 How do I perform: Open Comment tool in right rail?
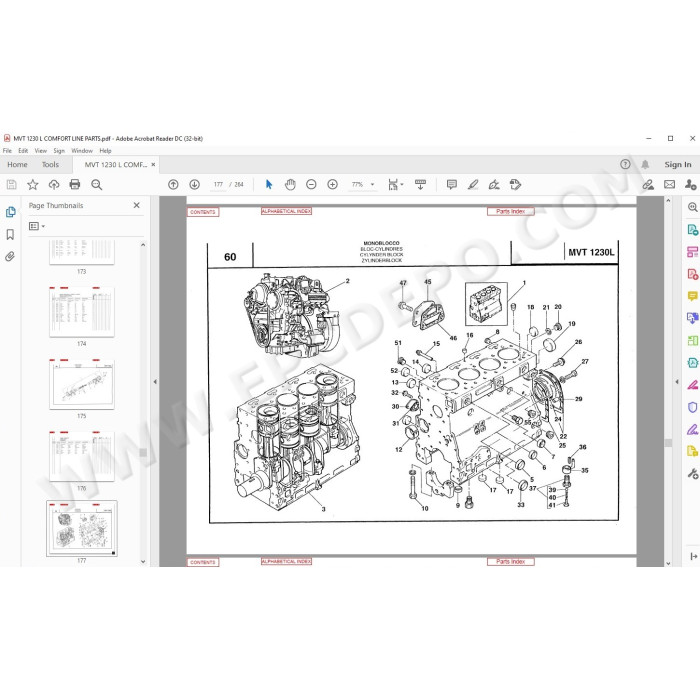(692, 296)
